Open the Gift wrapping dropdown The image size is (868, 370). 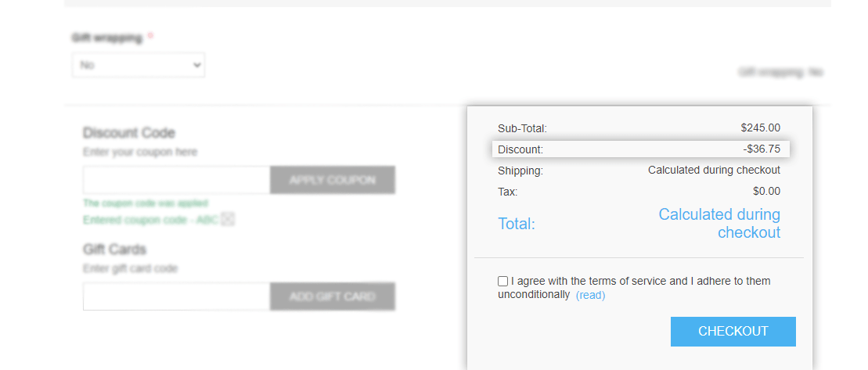(x=139, y=65)
